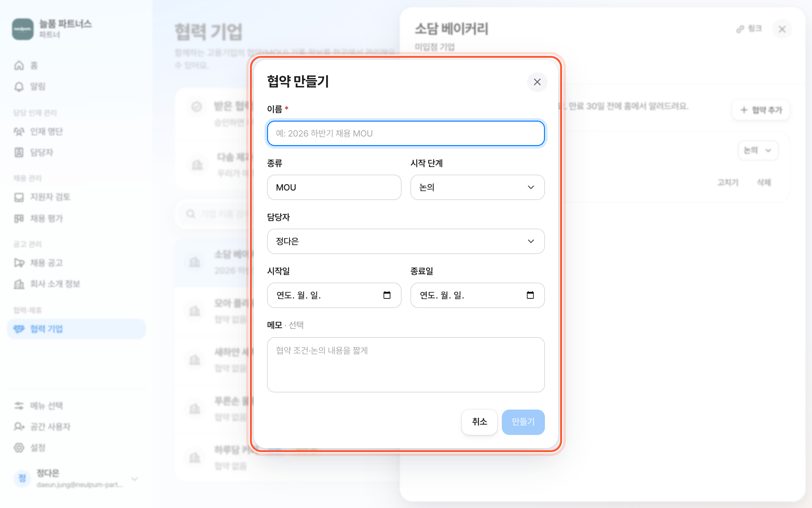Click the 협력 기업 handshake icon
This screenshot has height=508, width=812.
pyautogui.click(x=19, y=329)
